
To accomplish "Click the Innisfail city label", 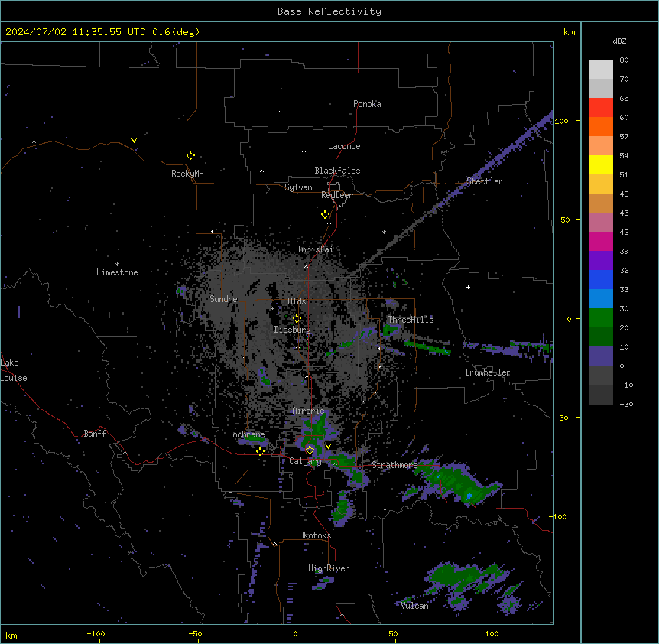I will click(318, 249).
